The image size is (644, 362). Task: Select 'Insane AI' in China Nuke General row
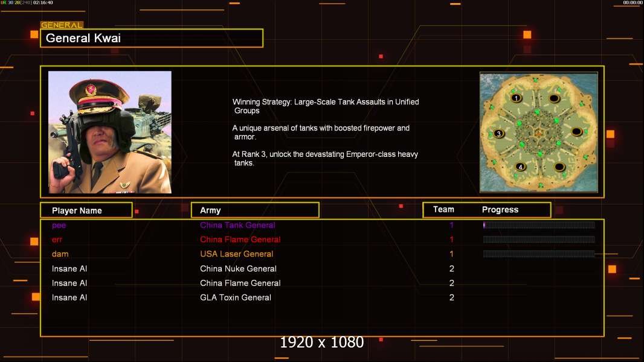[69, 268]
